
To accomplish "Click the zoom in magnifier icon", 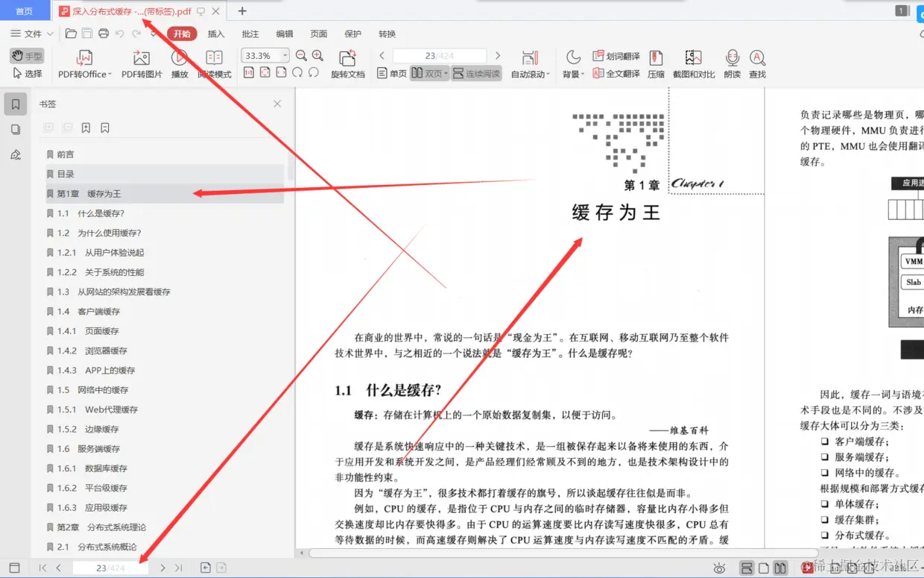I will [x=318, y=55].
